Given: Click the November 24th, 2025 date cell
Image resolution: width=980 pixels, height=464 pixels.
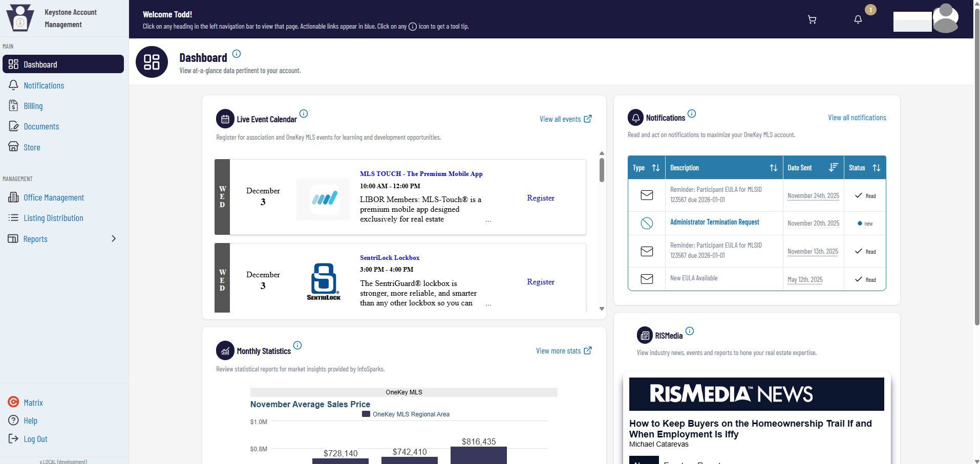Looking at the screenshot, I should coord(813,195).
